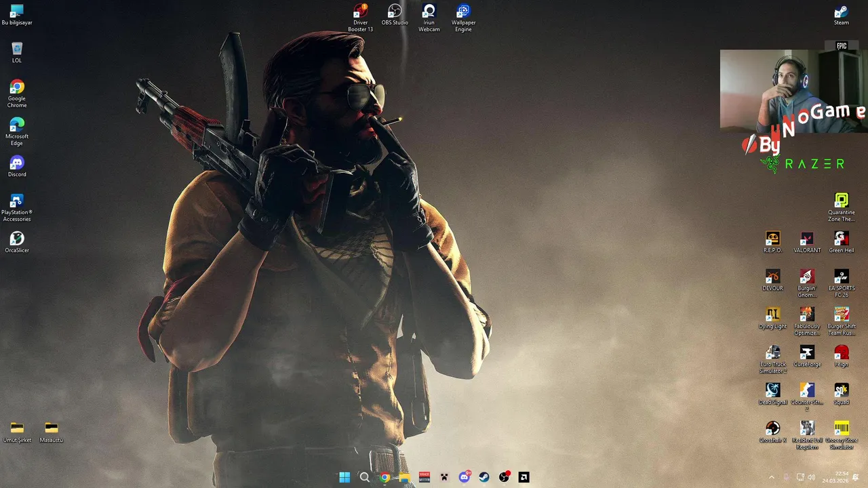Viewport: 868px width, 488px height.
Task: Launch EA SPORTS FC 26 shortcut
Action: (x=842, y=284)
